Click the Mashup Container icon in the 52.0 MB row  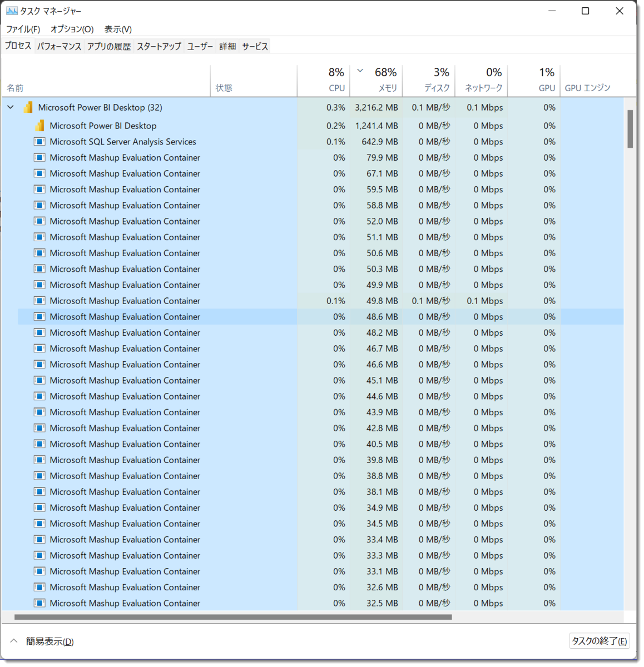pos(39,221)
